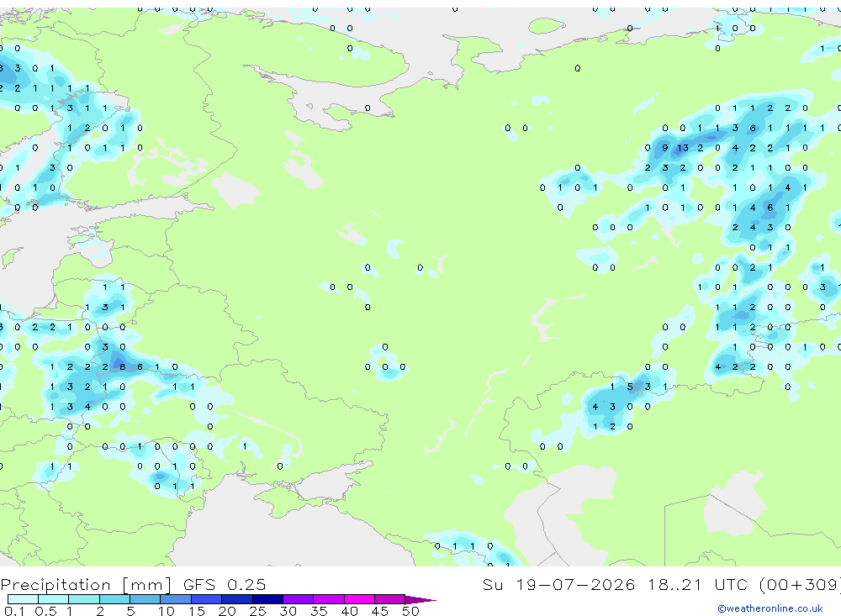Viewport: 841px width, 616px height.
Task: Click the precipitation value '8' on map
Action: coord(123,366)
